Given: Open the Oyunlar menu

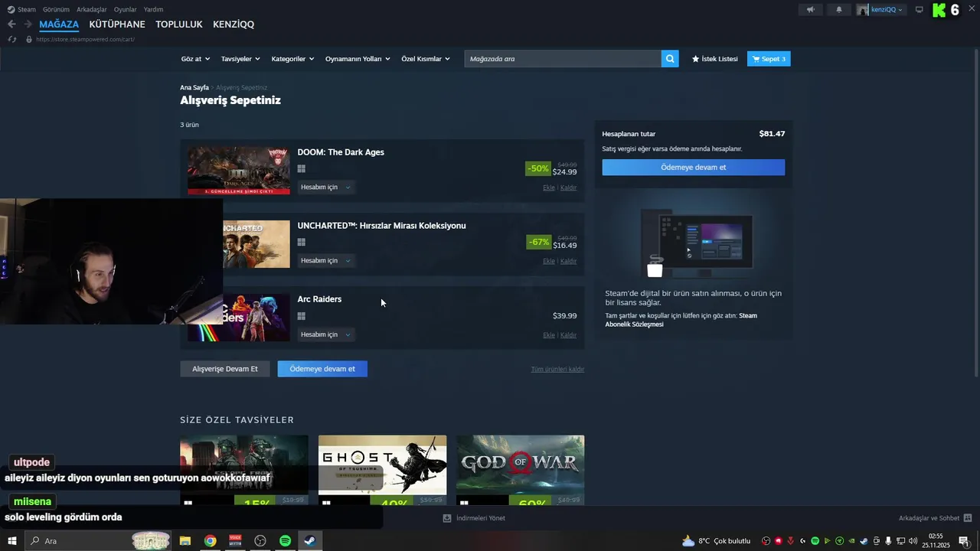Looking at the screenshot, I should pyautogui.click(x=126, y=10).
